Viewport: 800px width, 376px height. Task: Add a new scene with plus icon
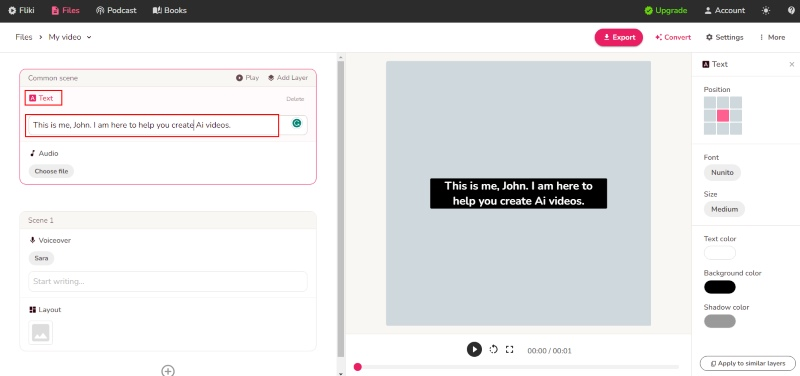tap(168, 370)
